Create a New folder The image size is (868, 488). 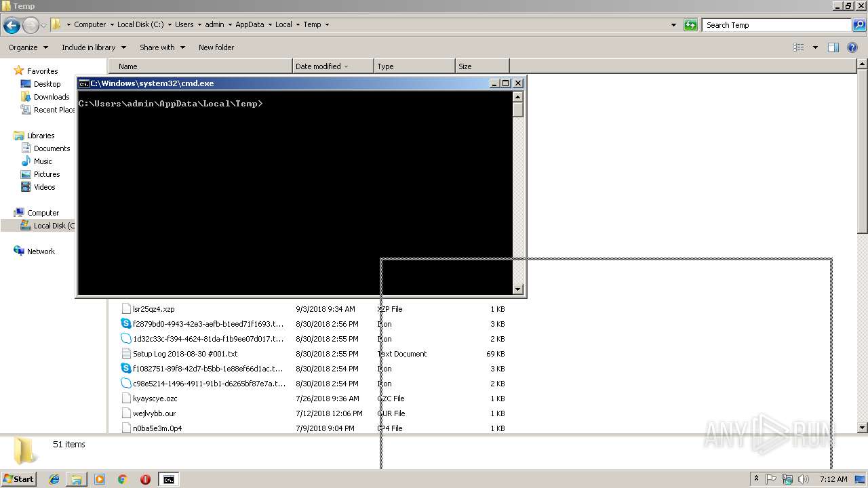[216, 47]
